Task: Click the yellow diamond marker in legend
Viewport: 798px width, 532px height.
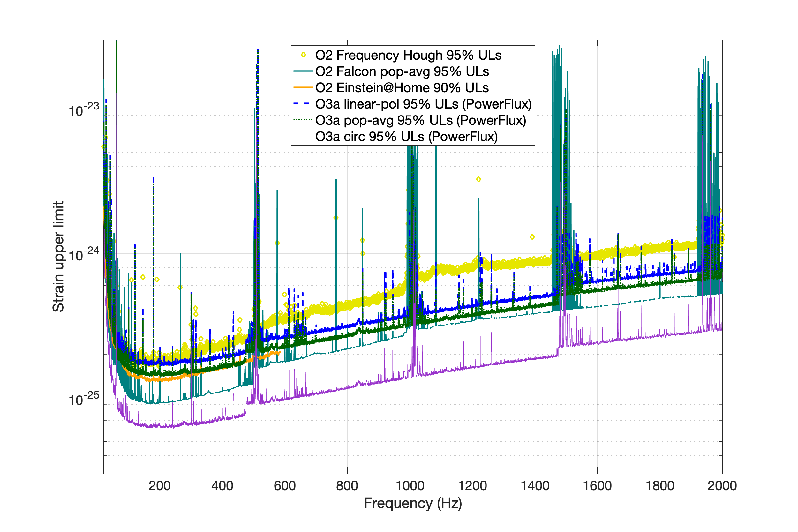Action: (303, 55)
